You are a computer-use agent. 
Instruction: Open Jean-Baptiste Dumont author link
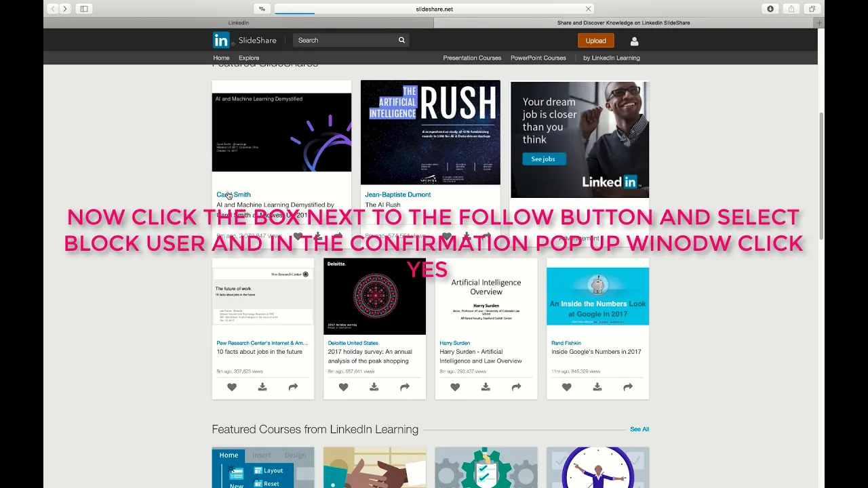point(397,195)
